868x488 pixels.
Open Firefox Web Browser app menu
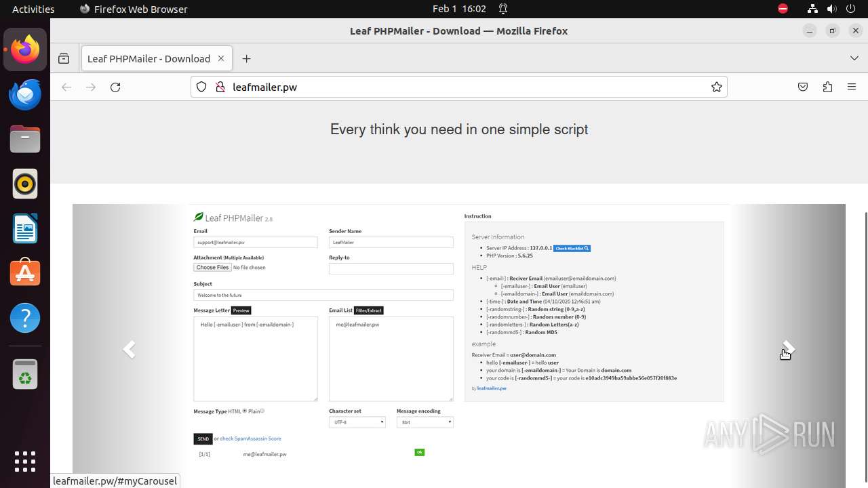(134, 9)
